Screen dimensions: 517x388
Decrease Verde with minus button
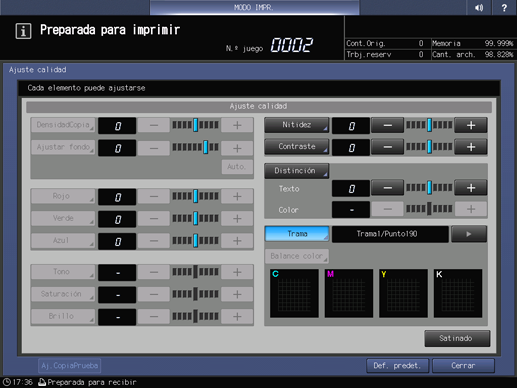154,219
